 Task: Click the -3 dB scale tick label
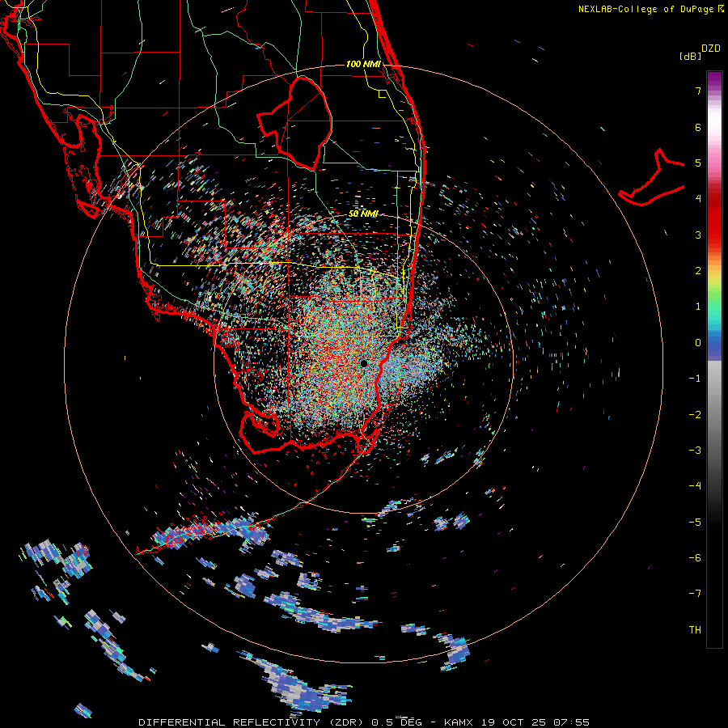click(x=695, y=451)
